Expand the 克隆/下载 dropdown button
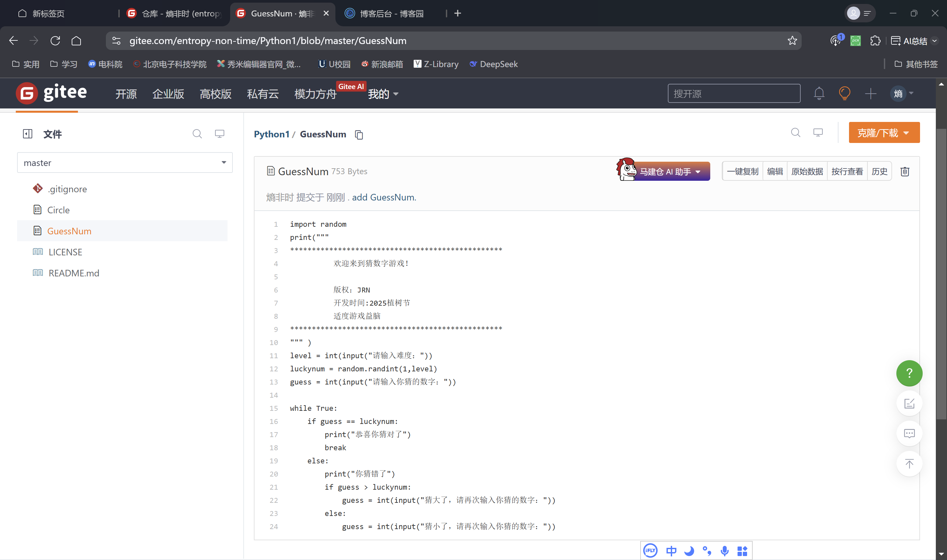Screen dimensions: 947x560 pos(884,133)
